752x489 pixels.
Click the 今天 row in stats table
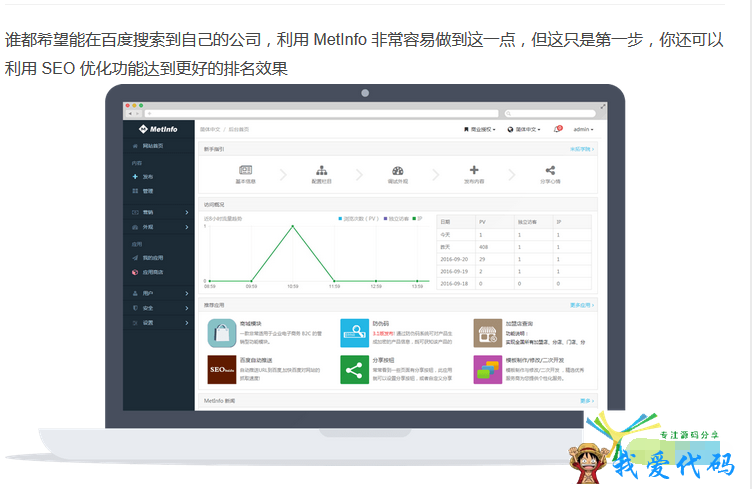(514, 235)
